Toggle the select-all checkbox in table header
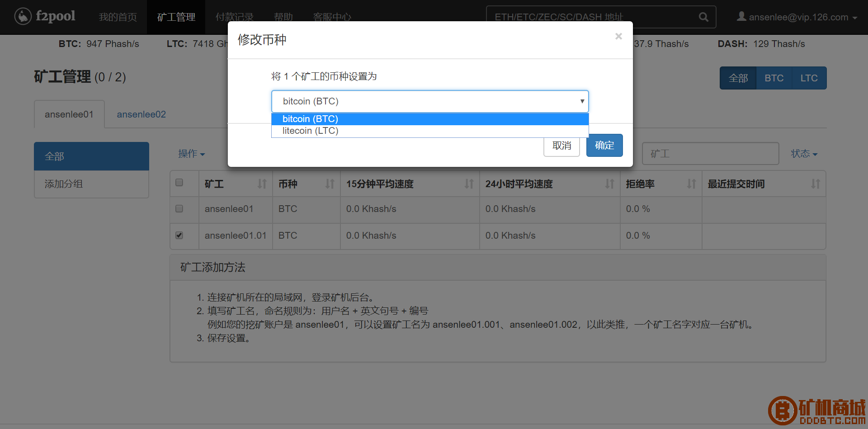Screen dimensions: 868x429 point(179,182)
